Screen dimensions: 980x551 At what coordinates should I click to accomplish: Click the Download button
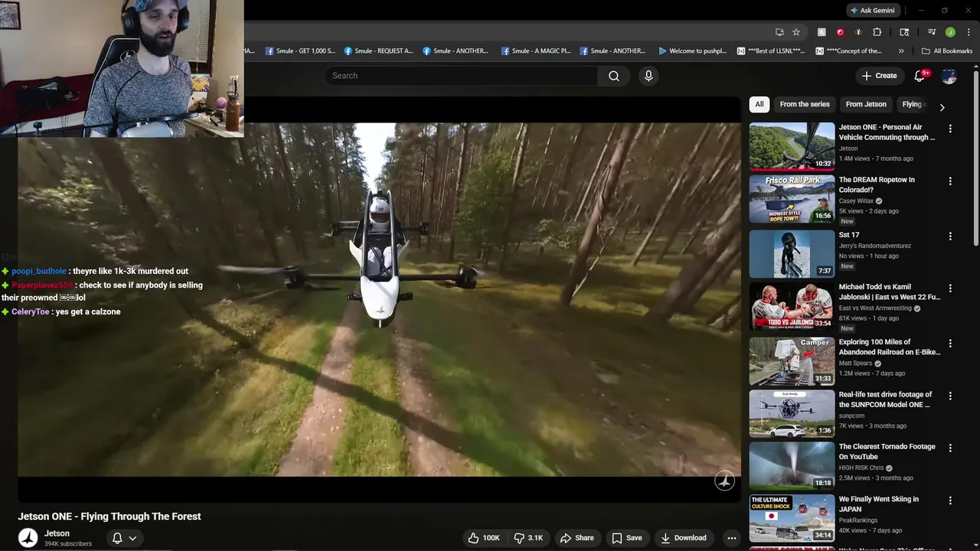[x=683, y=538]
